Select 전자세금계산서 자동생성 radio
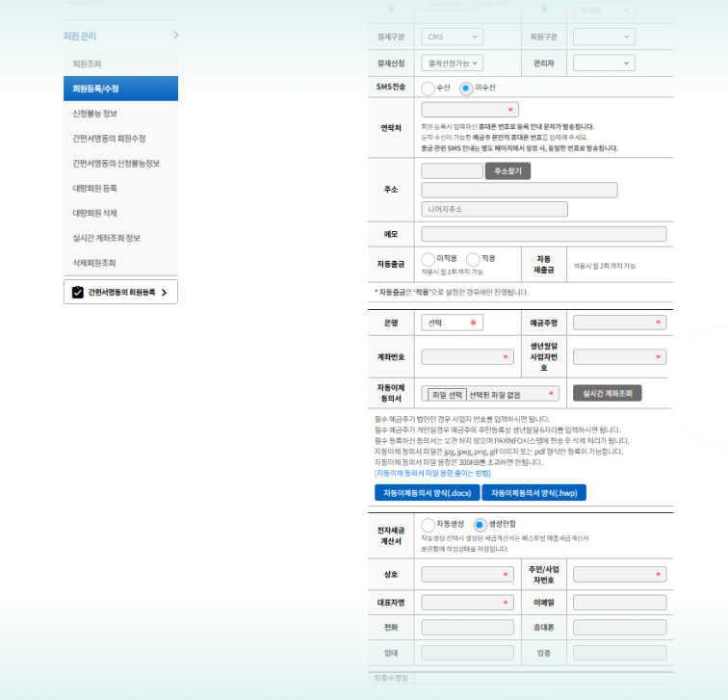Image resolution: width=728 pixels, height=700 pixels. tap(428, 525)
